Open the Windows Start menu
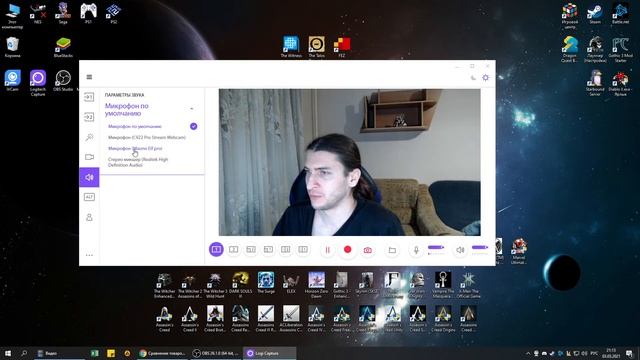640x360 pixels. pyautogui.click(x=7, y=353)
